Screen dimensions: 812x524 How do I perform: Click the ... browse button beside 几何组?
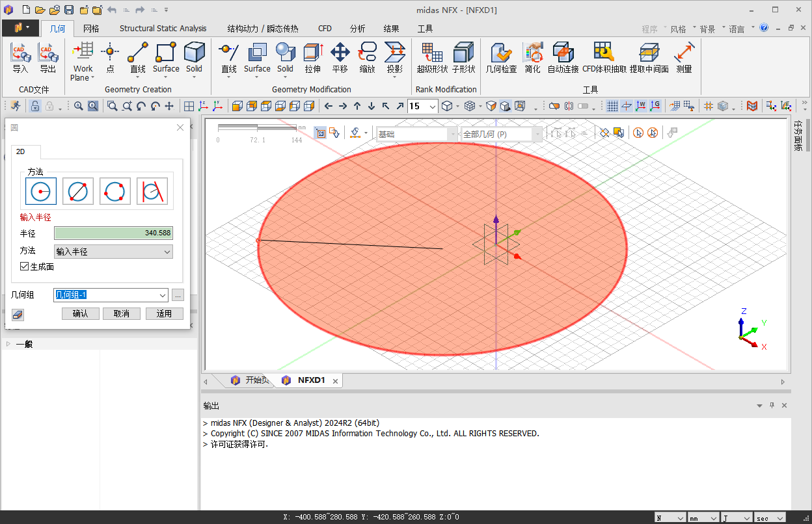click(178, 295)
